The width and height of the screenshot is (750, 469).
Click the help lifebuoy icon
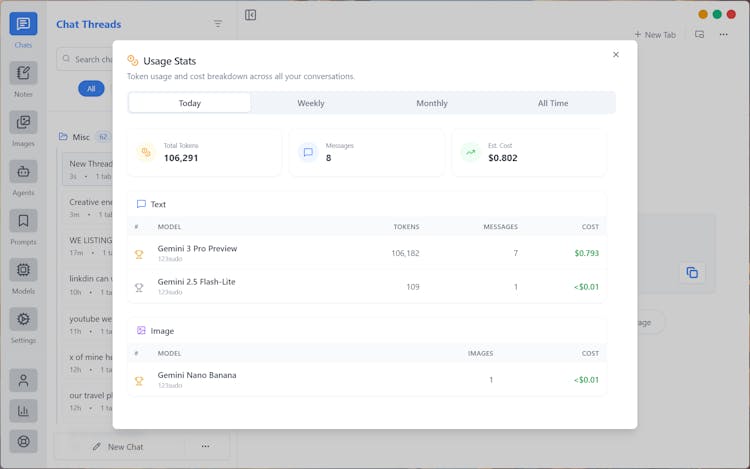click(23, 441)
